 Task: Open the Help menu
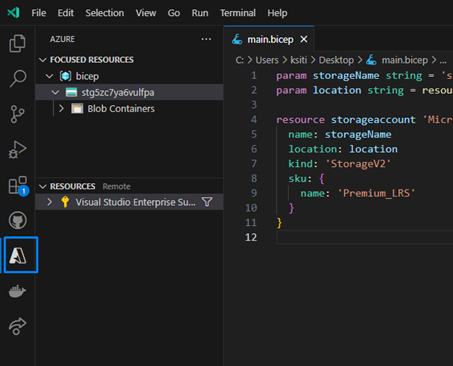tap(277, 13)
